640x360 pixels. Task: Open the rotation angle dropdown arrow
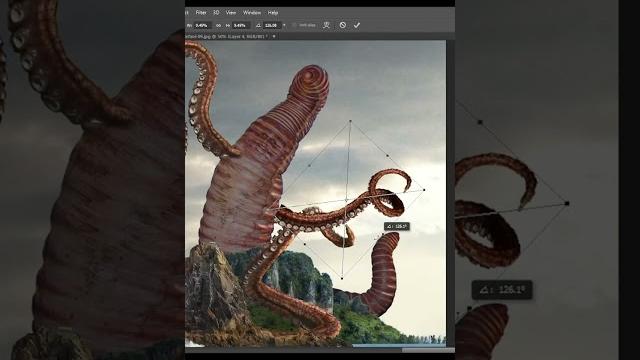pyautogui.click(x=284, y=25)
